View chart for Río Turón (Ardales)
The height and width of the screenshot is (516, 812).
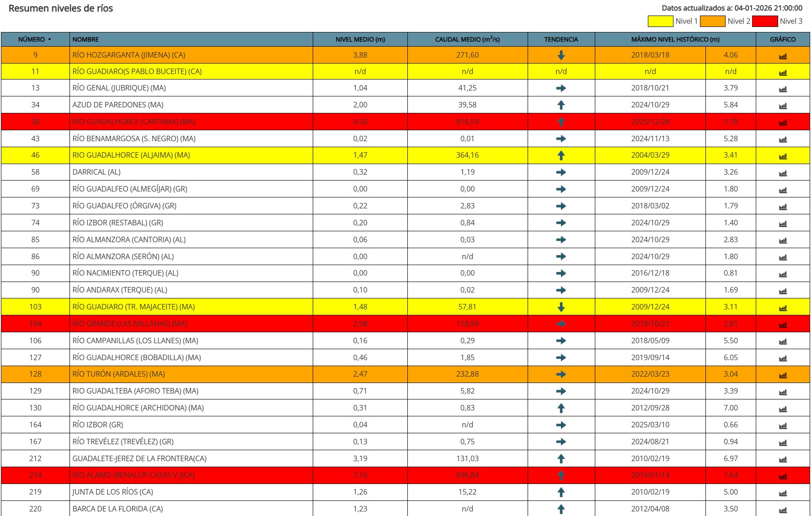coord(783,375)
